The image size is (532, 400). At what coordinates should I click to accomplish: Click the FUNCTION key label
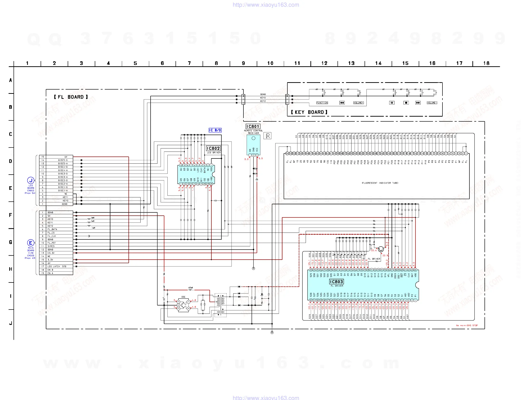pos(322,103)
